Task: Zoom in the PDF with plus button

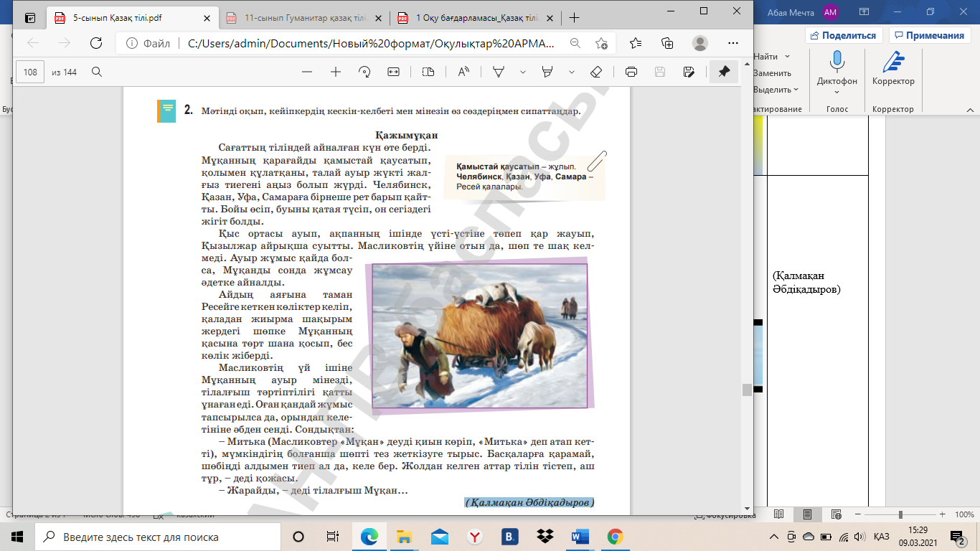Action: [x=335, y=72]
